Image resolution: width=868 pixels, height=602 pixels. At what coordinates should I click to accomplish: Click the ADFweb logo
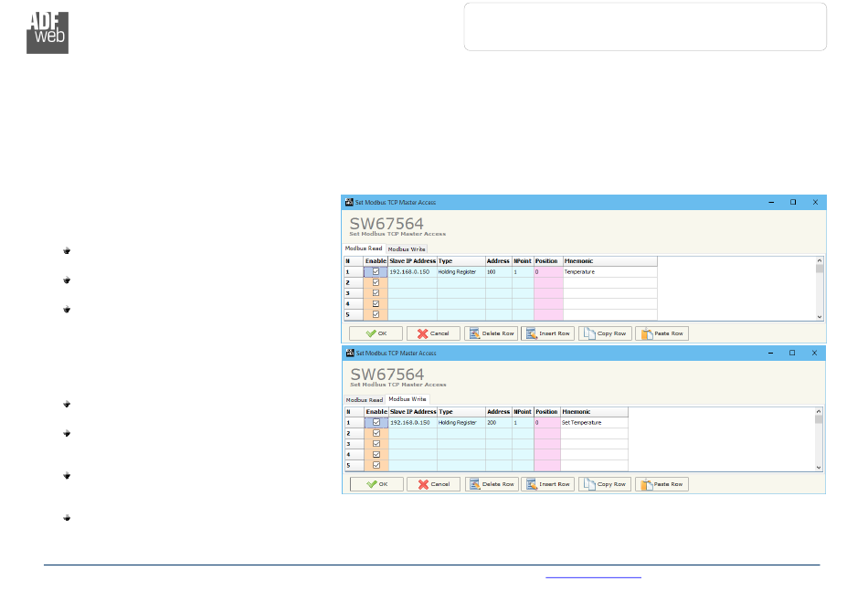48,34
